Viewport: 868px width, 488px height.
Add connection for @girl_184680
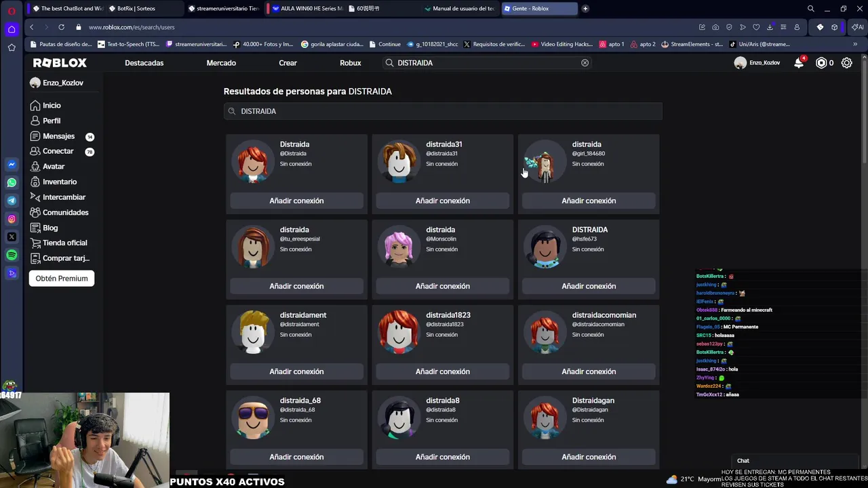click(x=589, y=201)
